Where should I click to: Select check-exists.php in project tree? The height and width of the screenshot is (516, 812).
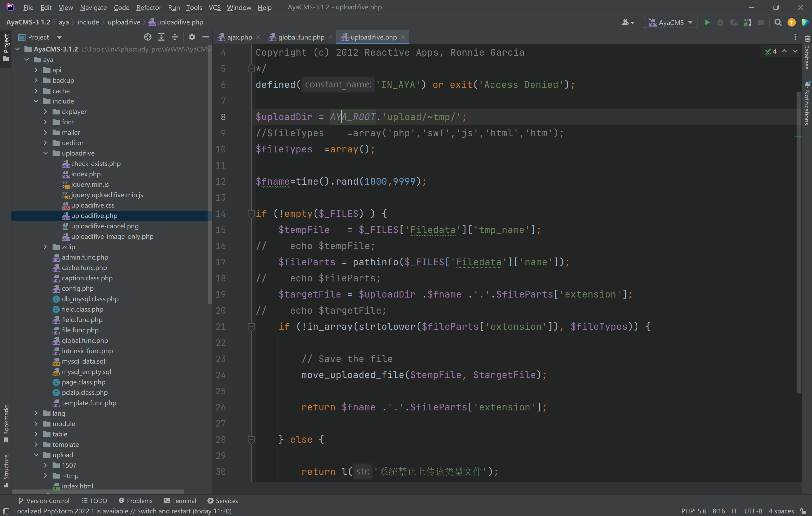click(96, 164)
